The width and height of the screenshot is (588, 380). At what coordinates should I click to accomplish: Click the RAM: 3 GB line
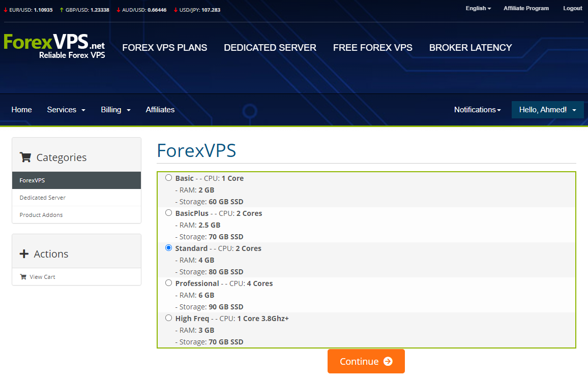pos(195,330)
